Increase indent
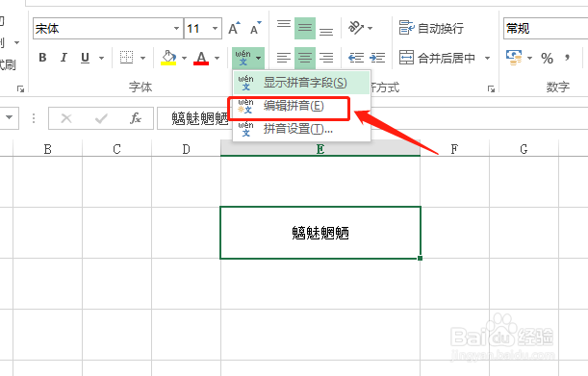Image resolution: width=588 pixels, height=376 pixels. point(377,58)
